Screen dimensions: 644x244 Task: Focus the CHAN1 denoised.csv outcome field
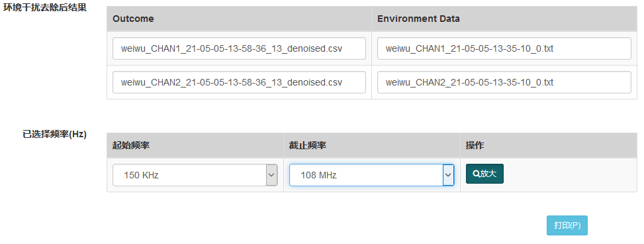[x=239, y=48]
